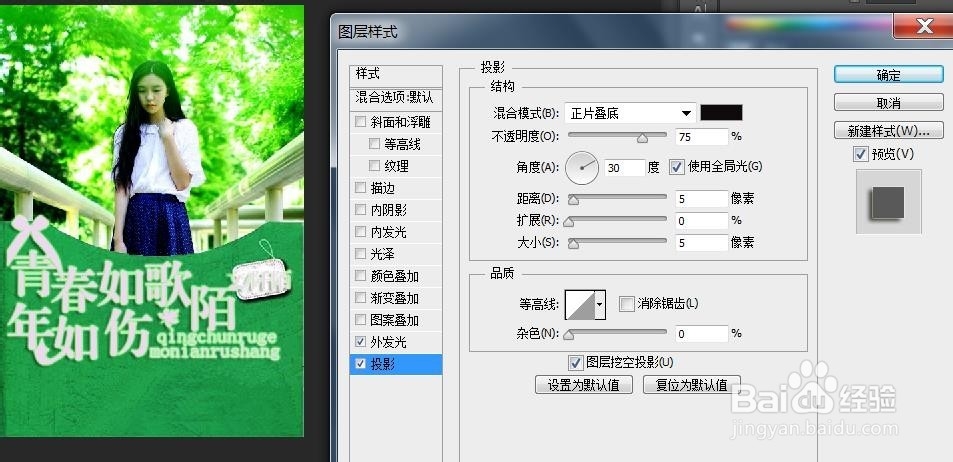Select the 投影 style row label

point(382,364)
